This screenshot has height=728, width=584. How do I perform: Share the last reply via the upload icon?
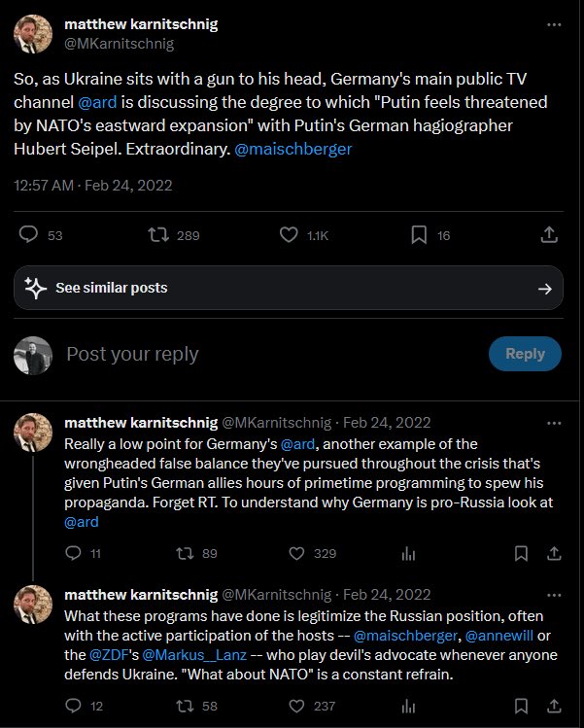pyautogui.click(x=554, y=707)
